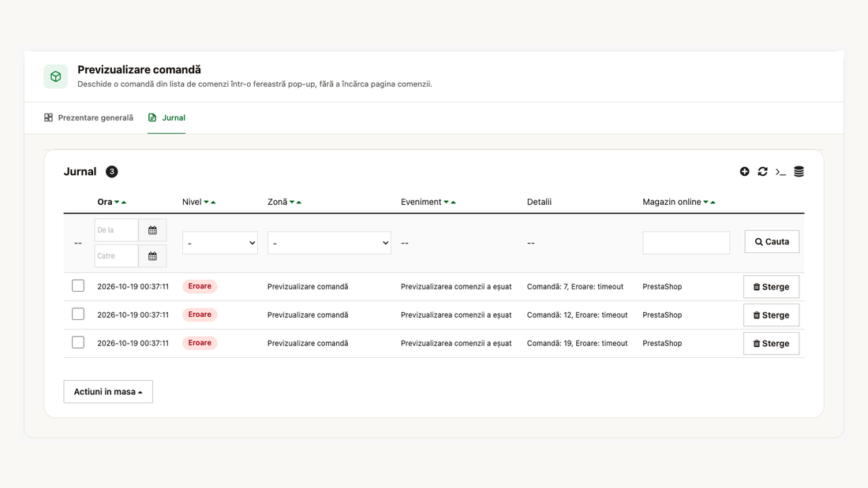
Task: Click the 'Comandă: 12, Eroare: timeout' cell
Action: [578, 315]
